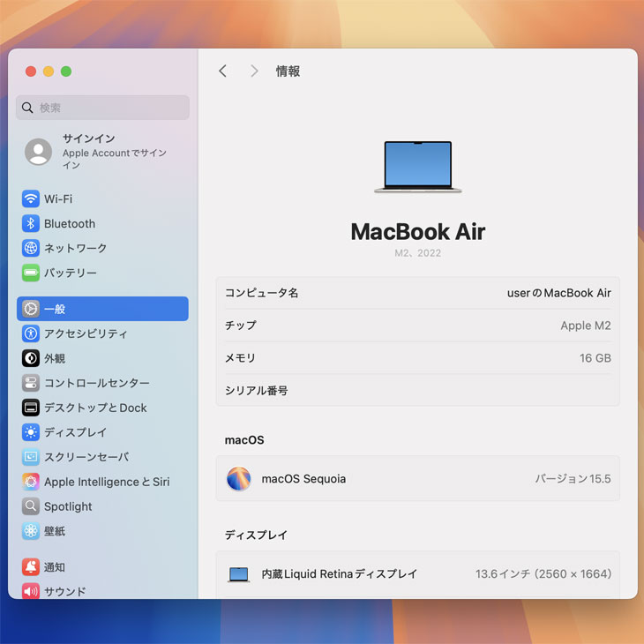Focus the 検索 search field

click(x=102, y=108)
